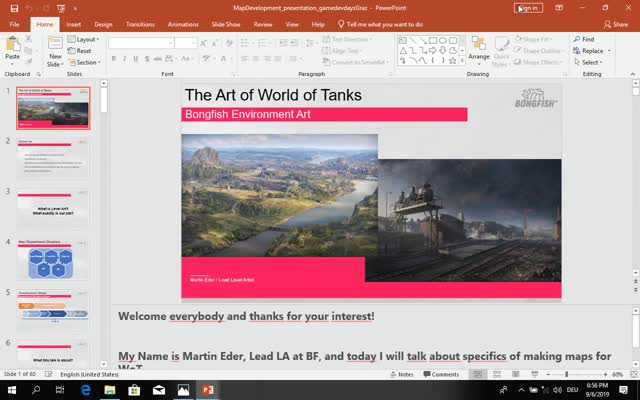
Task: Open Microsoft Store from taskbar
Action: pyautogui.click(x=134, y=390)
